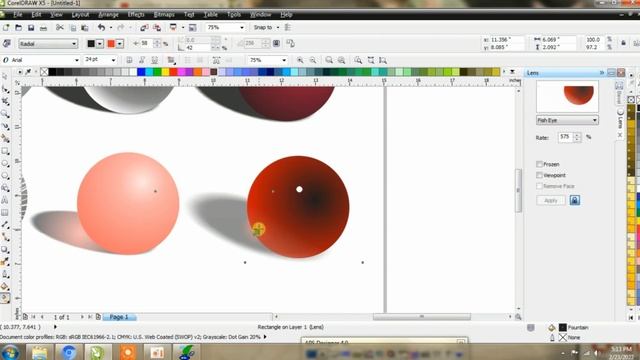Open Chrome from the taskbar
The image size is (640, 360).
pos(69,352)
